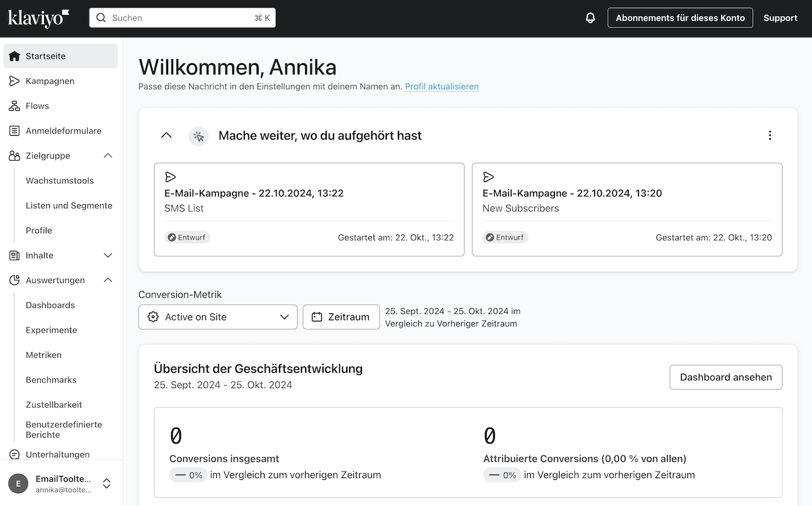Image resolution: width=812 pixels, height=506 pixels.
Task: Collapse the Zielgruppe sidebar group
Action: click(x=108, y=156)
